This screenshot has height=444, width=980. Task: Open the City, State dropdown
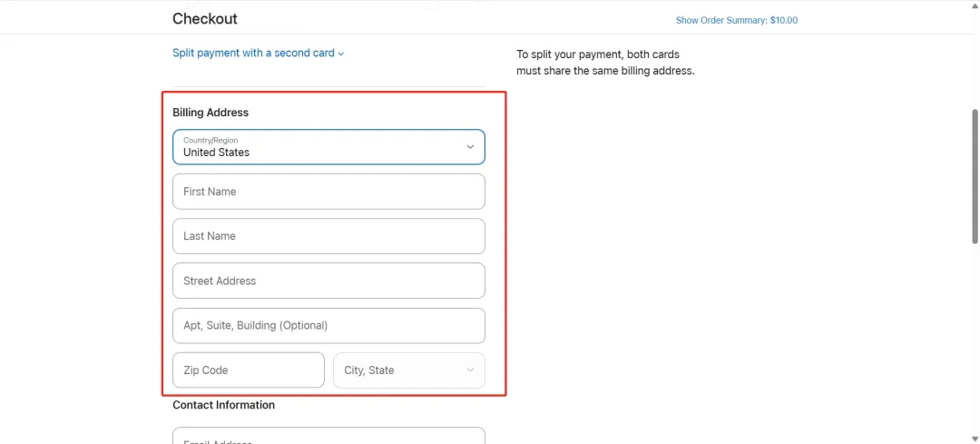tap(409, 370)
